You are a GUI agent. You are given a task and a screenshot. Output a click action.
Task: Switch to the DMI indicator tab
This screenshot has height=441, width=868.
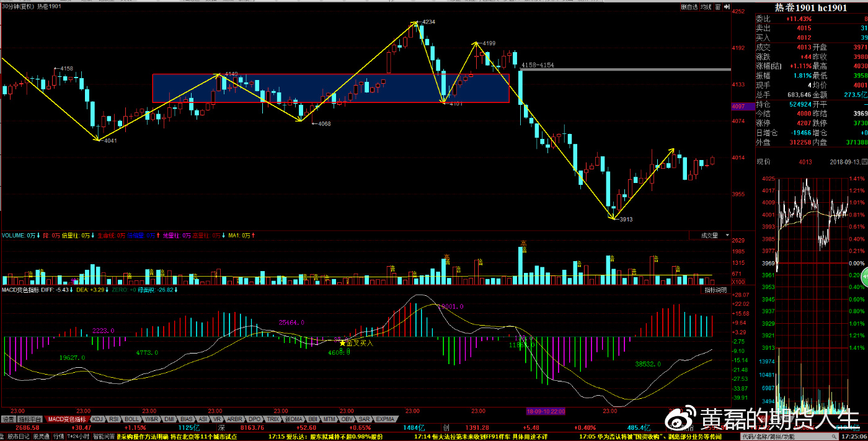pos(169,419)
